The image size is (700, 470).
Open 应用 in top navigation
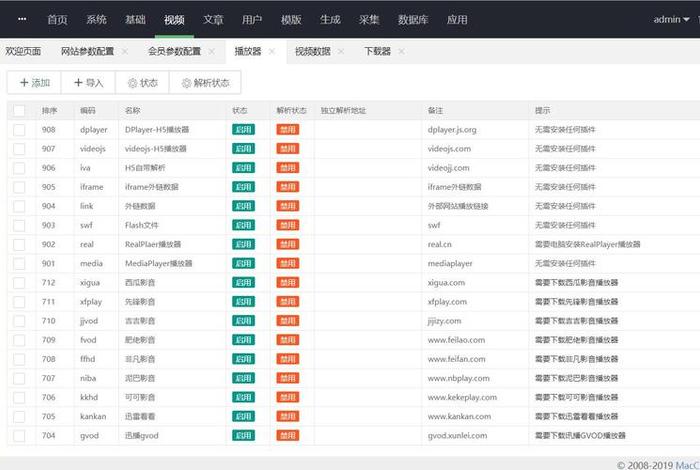457,20
